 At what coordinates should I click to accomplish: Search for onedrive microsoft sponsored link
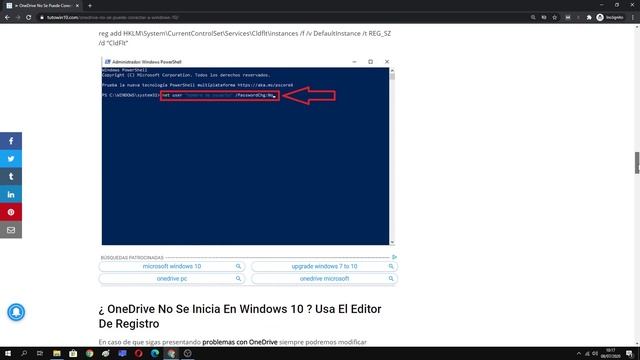point(324,278)
